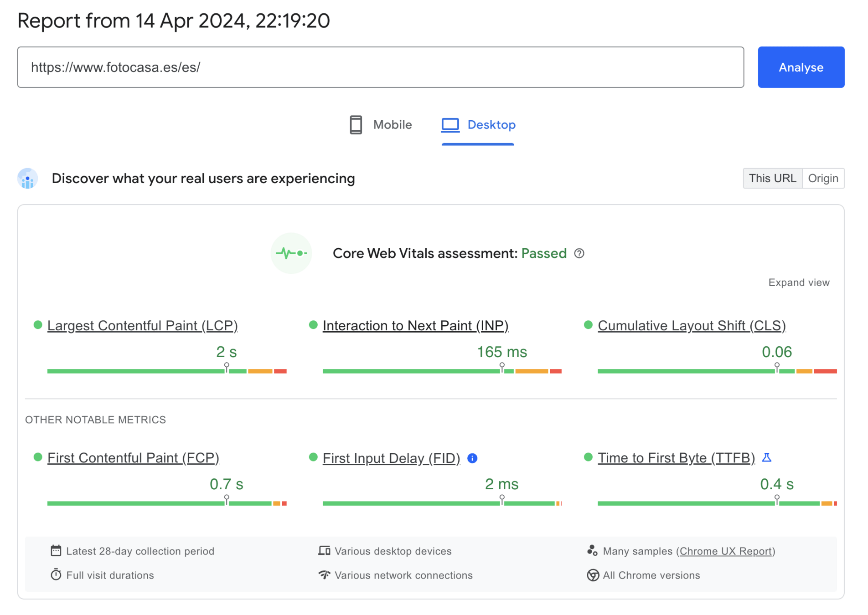Click the mobile phone icon
Screen dimensions: 868x615
coord(356,125)
